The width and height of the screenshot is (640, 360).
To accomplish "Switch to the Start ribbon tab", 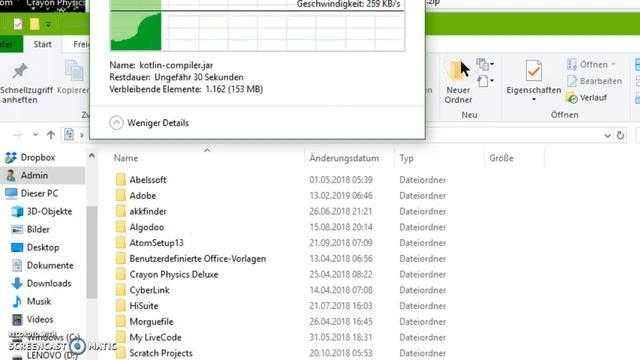I will point(42,44).
